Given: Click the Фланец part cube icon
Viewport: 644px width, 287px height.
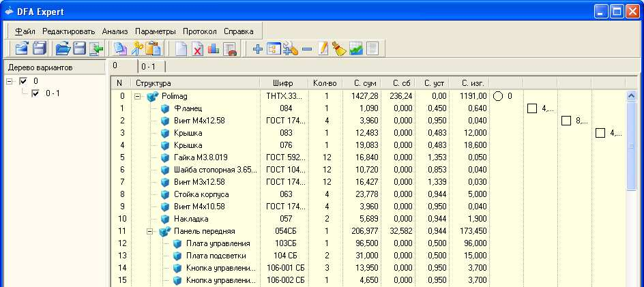Looking at the screenshot, I should pos(165,109).
